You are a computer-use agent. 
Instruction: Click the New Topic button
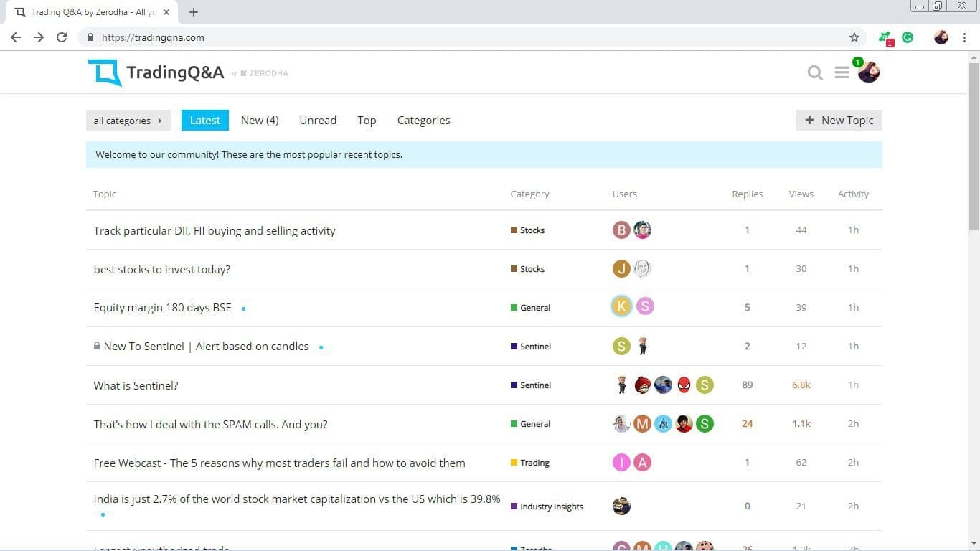(839, 120)
